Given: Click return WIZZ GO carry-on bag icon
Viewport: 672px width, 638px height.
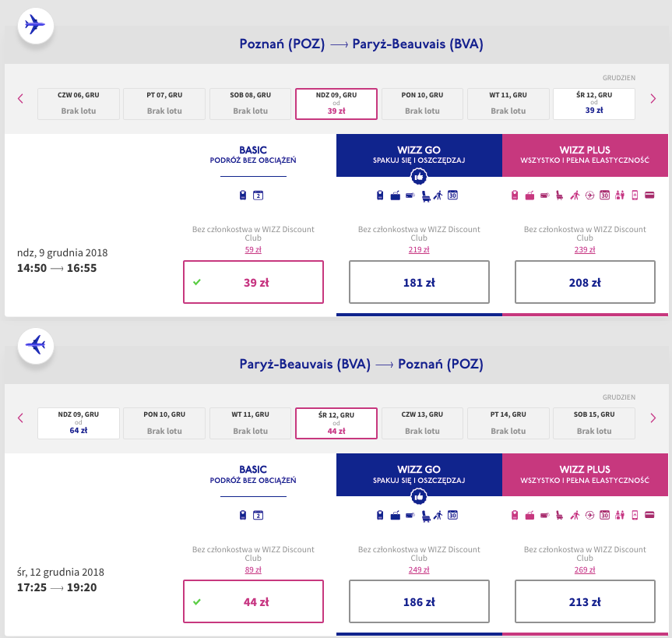Looking at the screenshot, I should (380, 515).
